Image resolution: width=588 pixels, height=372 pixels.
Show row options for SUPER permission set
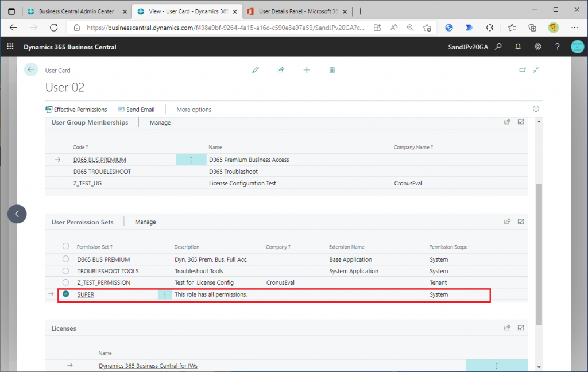[x=165, y=294]
